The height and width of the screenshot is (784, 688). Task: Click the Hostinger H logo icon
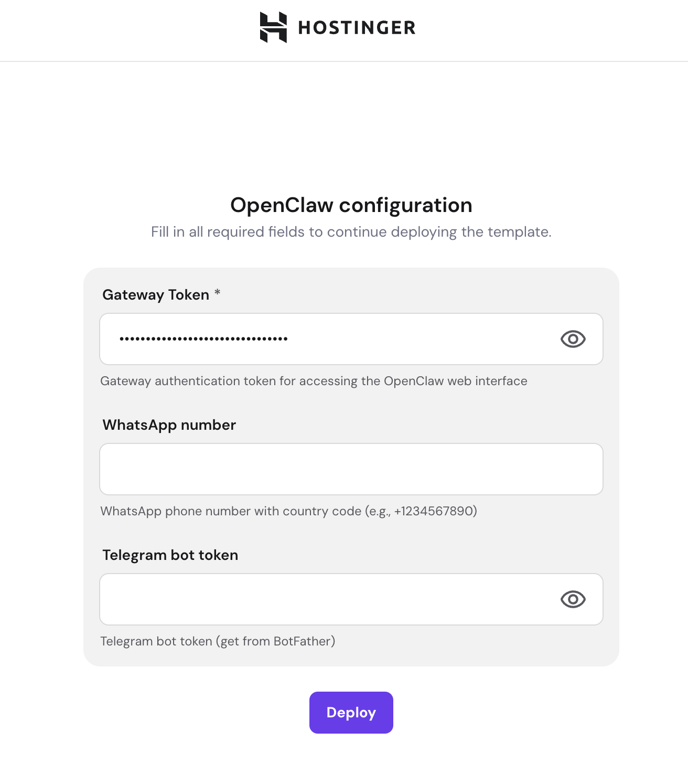(x=273, y=27)
